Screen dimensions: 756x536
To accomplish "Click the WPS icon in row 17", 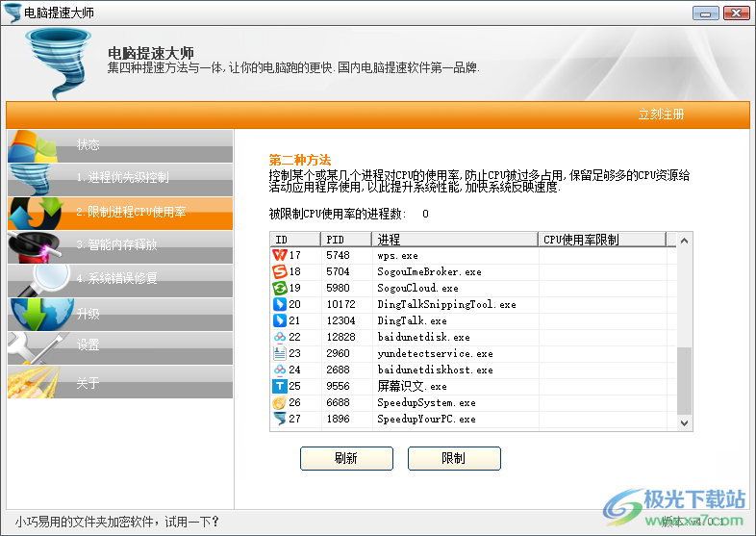I will (x=280, y=255).
